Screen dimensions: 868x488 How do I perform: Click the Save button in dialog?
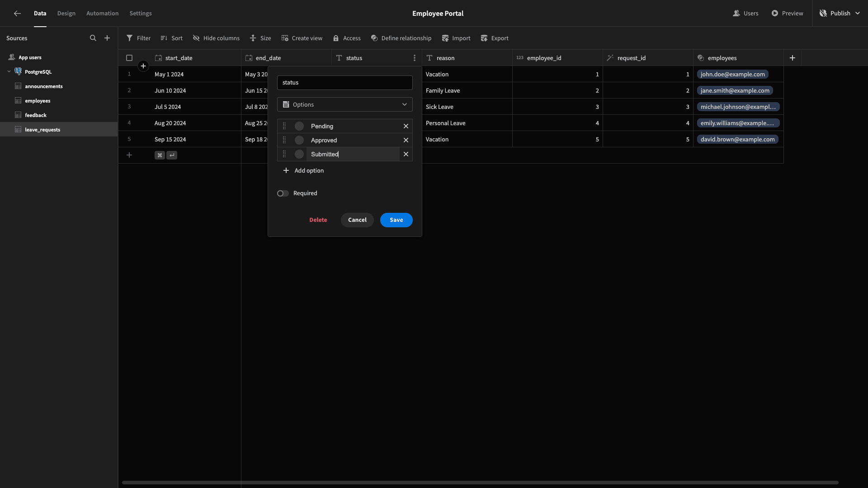(396, 220)
